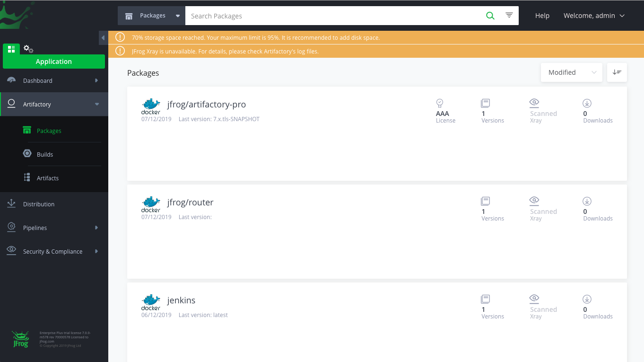Screen dimensions: 644x362
Task: Click the Help link in header
Action: (x=542, y=16)
